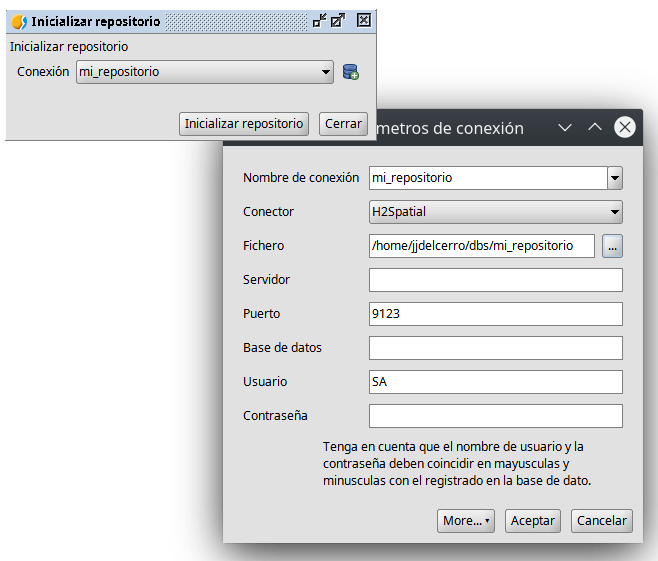
Task: Click the Contraseña password field
Action: pyautogui.click(x=495, y=416)
